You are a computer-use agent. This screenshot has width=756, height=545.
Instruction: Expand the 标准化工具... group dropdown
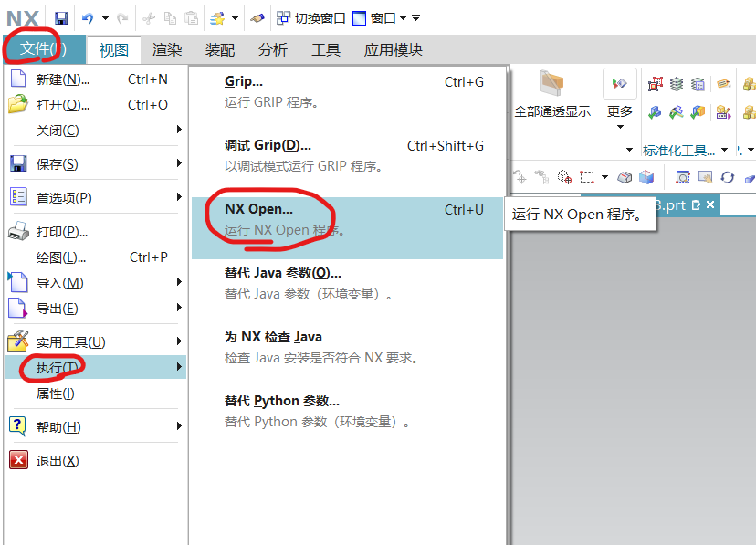pos(724,150)
